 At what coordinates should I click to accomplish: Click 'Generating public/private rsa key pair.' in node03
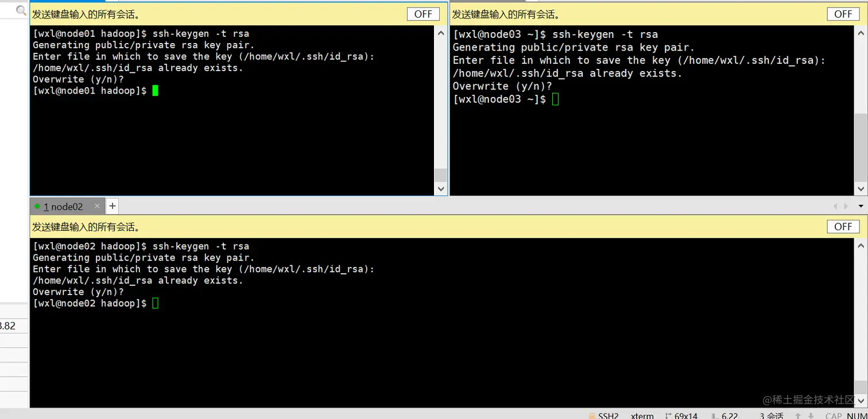tap(573, 48)
